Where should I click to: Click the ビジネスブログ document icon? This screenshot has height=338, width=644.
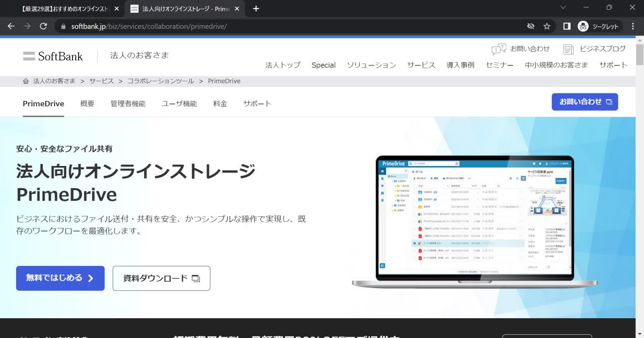[x=568, y=49]
